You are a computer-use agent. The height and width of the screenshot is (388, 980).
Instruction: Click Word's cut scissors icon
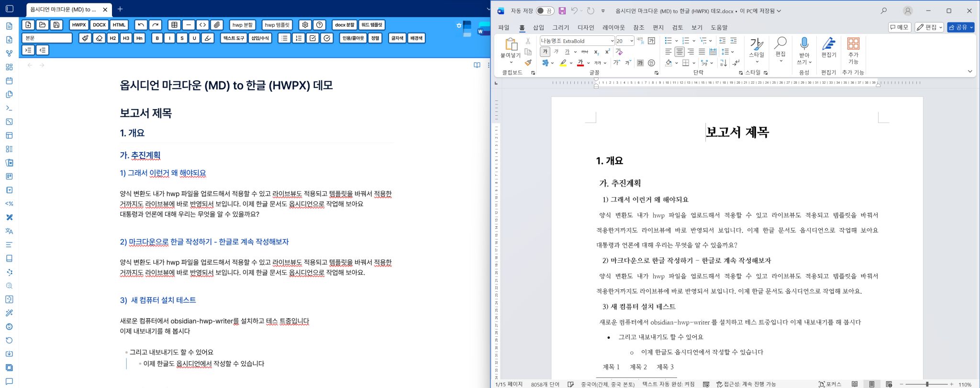[x=528, y=41]
